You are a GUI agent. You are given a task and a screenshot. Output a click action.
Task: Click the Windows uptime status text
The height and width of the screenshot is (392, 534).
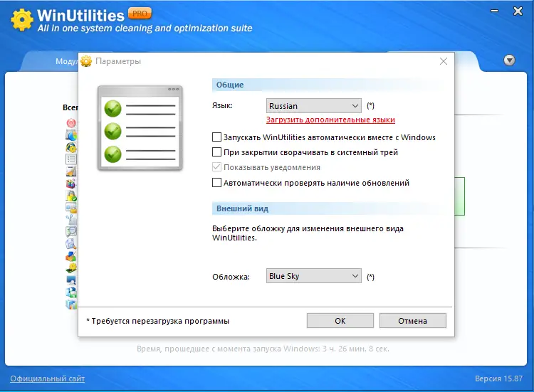(263, 349)
